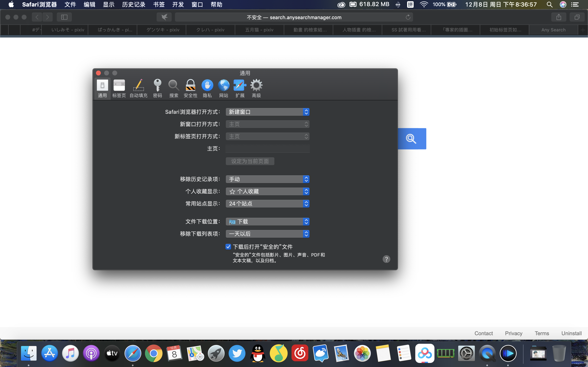Open the 文件下载位置 dropdown
Viewport: 588px width, 367px height.
(x=267, y=222)
